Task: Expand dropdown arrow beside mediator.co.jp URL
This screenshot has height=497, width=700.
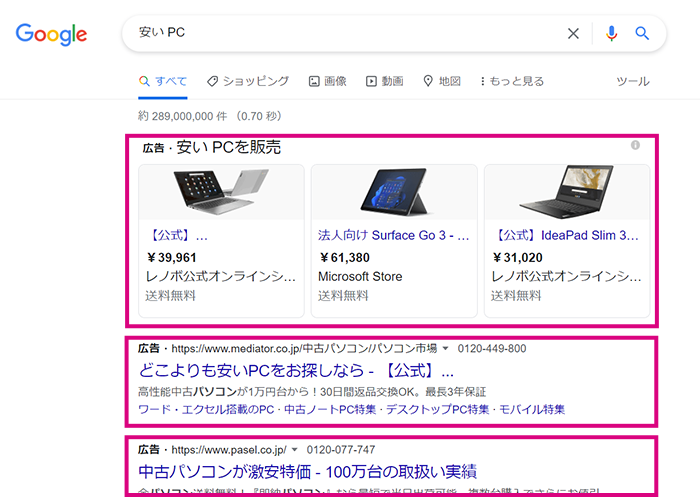Action: [x=445, y=348]
